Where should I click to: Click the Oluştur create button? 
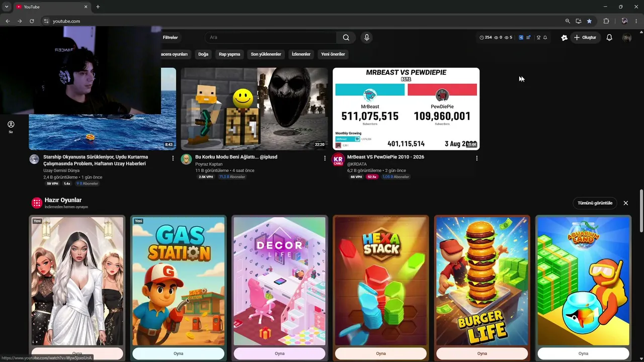585,38
